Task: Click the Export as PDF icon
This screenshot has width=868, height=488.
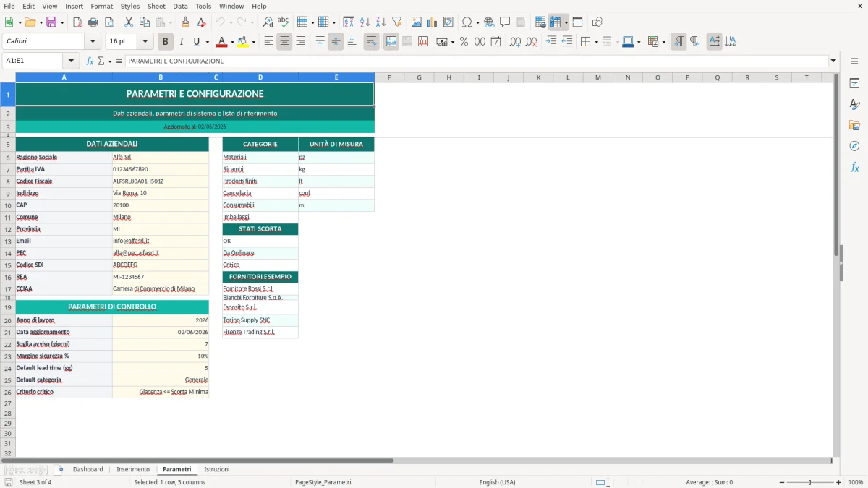Action: coord(77,22)
